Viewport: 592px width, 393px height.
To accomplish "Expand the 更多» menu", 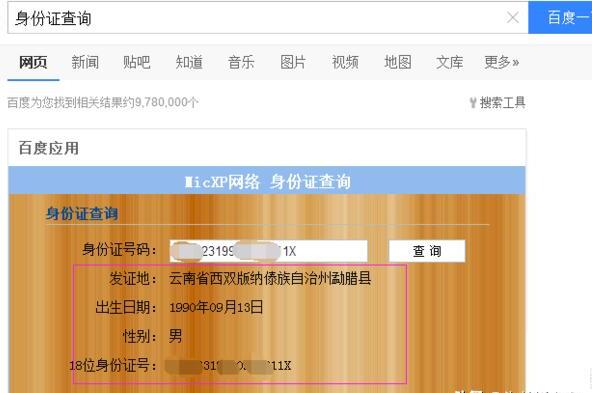I will tap(502, 62).
